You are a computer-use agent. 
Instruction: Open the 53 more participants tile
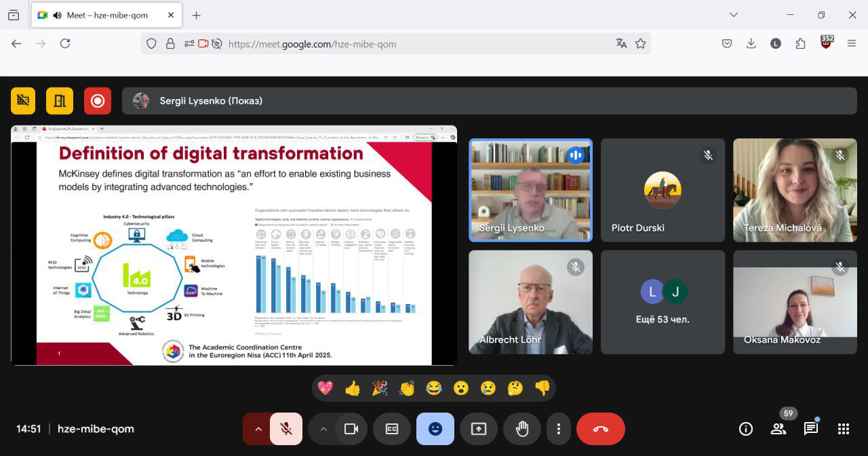coord(663,302)
